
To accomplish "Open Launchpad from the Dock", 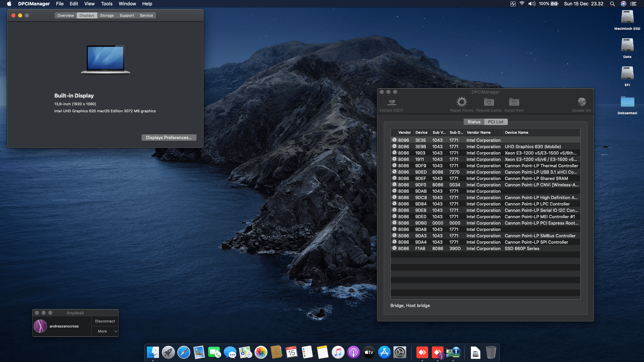I will tap(168, 352).
